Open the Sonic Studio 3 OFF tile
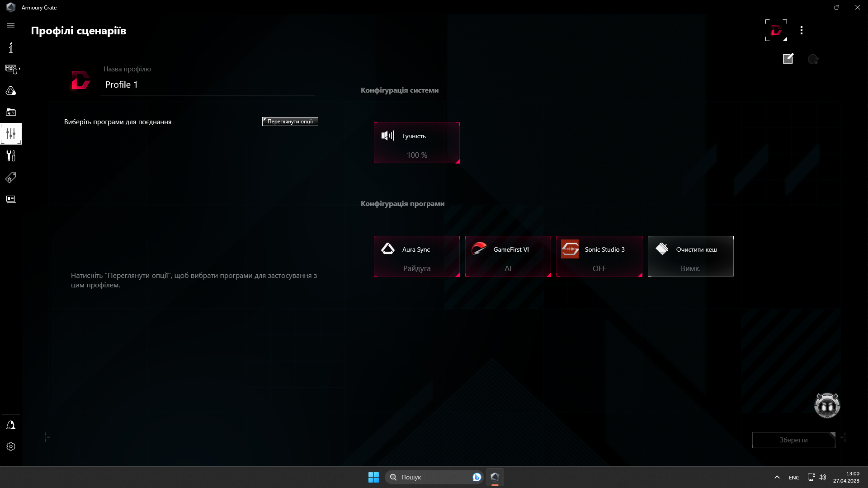 point(599,256)
